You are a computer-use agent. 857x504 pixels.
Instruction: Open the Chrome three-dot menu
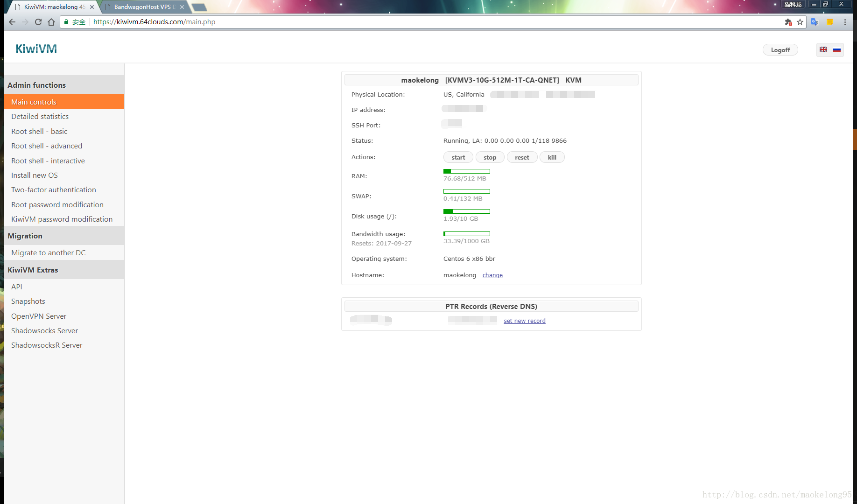click(x=845, y=22)
